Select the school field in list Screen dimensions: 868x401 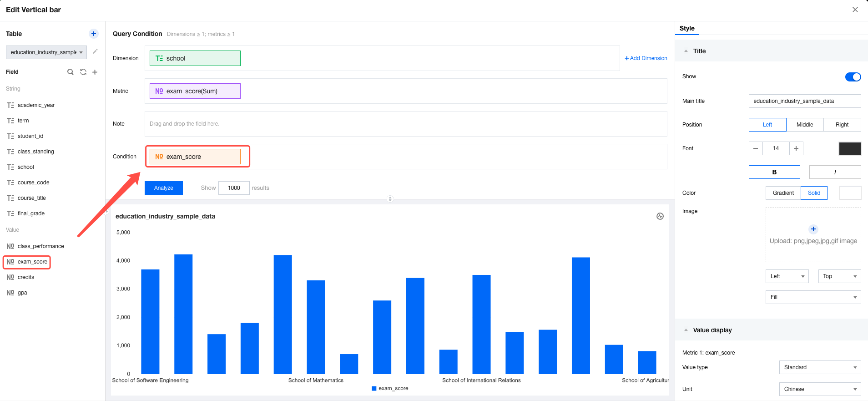tap(25, 167)
